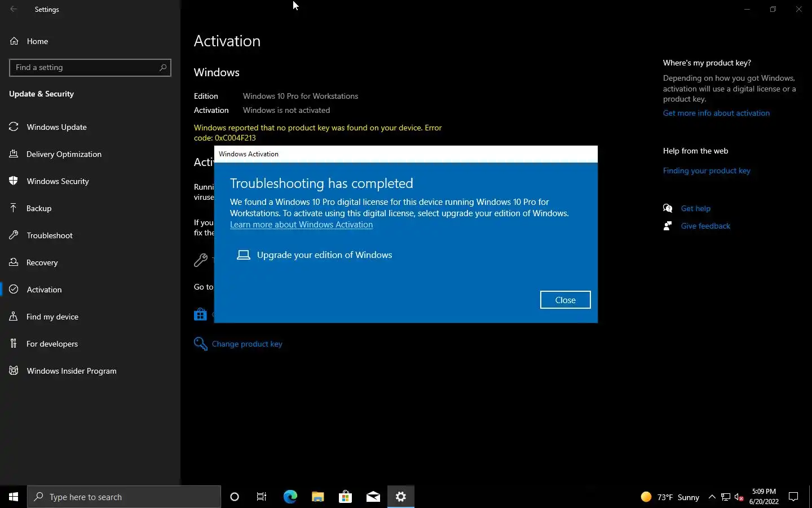Click the Windows Insider Program cat icon

[x=14, y=371]
